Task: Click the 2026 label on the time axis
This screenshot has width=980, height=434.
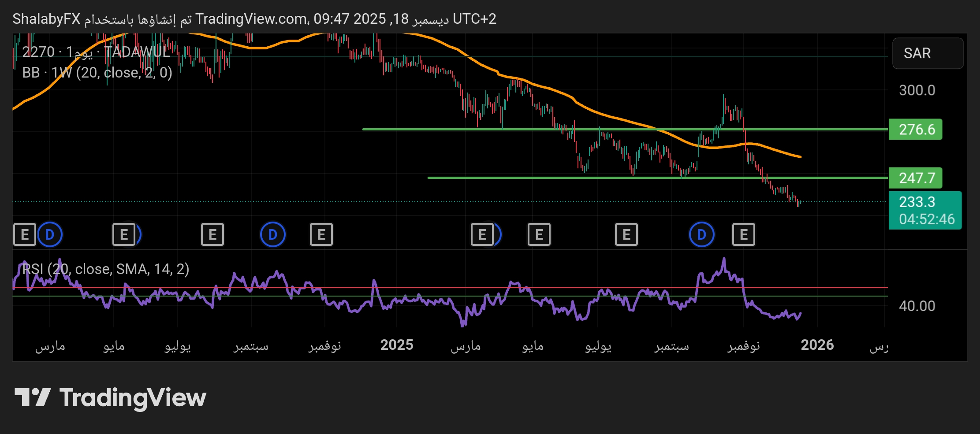Action: (817, 345)
